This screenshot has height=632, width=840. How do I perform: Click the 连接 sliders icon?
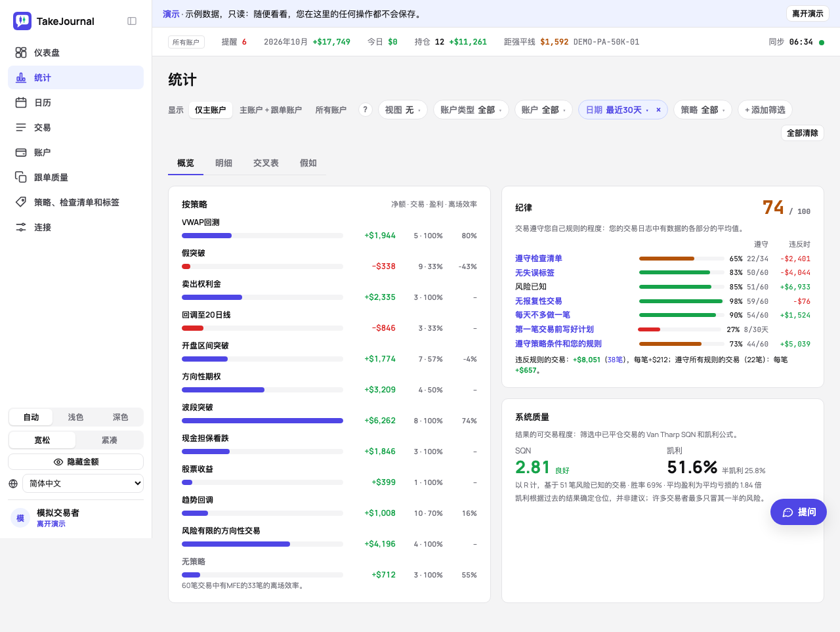21,227
